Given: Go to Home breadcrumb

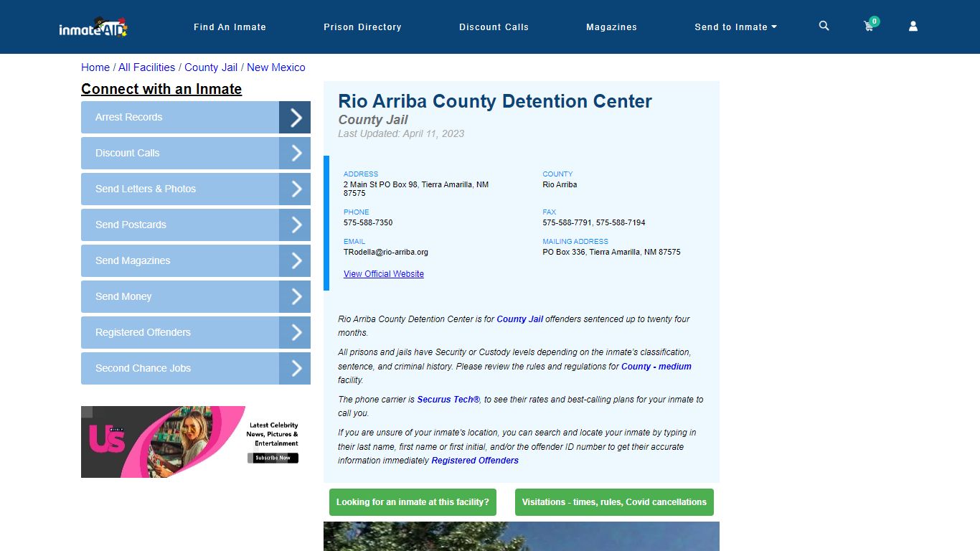Looking at the screenshot, I should pos(95,67).
